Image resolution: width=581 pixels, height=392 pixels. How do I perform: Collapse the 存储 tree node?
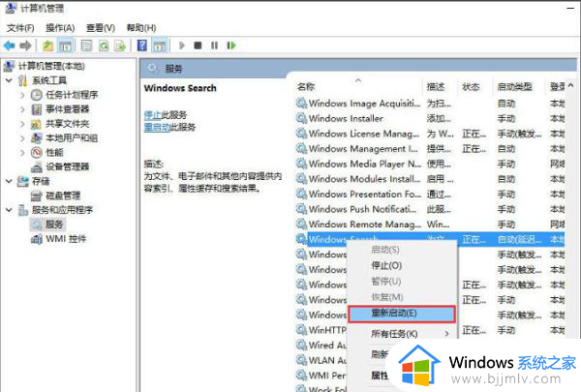[x=9, y=181]
